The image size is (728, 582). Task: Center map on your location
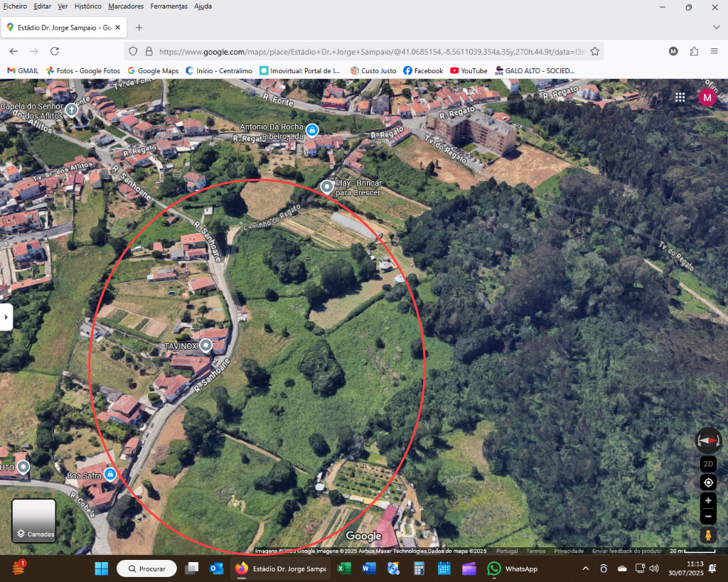click(x=708, y=483)
